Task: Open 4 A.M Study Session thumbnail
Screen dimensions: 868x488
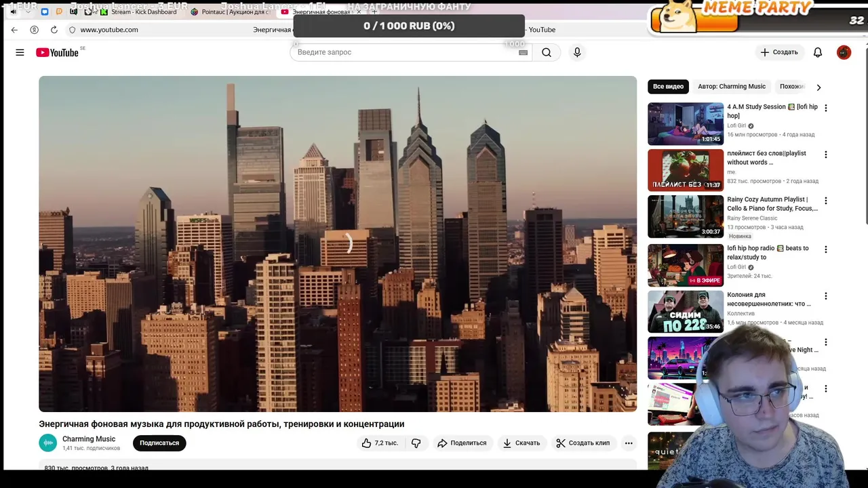Action: (x=686, y=124)
